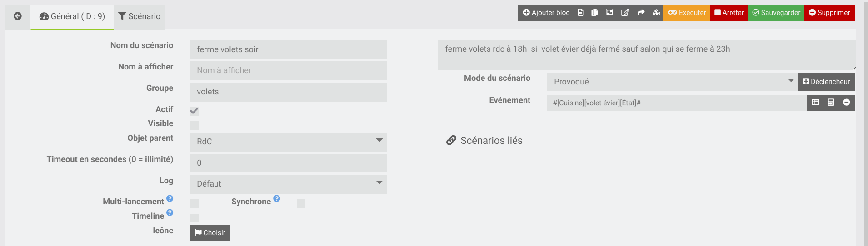
Task: Enable the Visible checkbox
Action: (x=194, y=125)
